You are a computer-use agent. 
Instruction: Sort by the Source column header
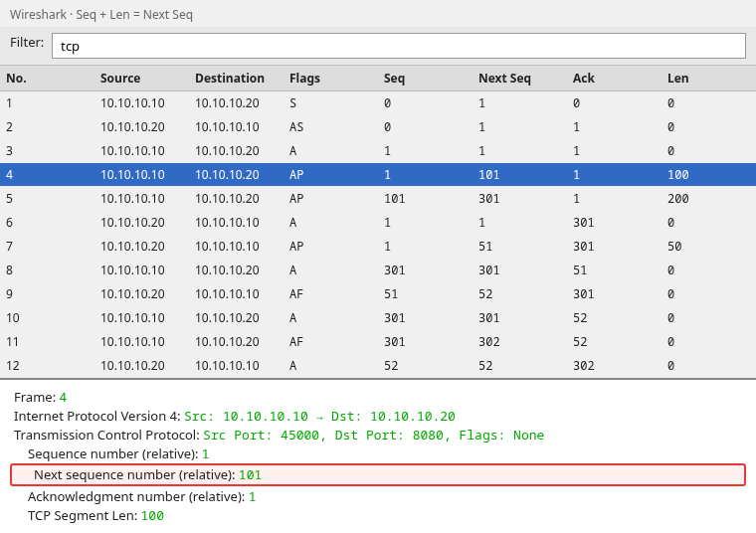pyautogui.click(x=120, y=79)
